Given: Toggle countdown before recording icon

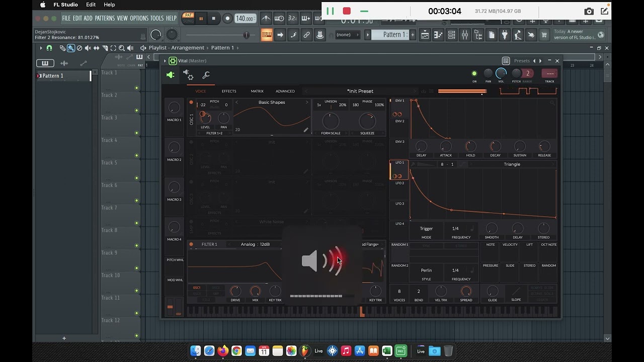Looking at the screenshot, I should [x=292, y=19].
